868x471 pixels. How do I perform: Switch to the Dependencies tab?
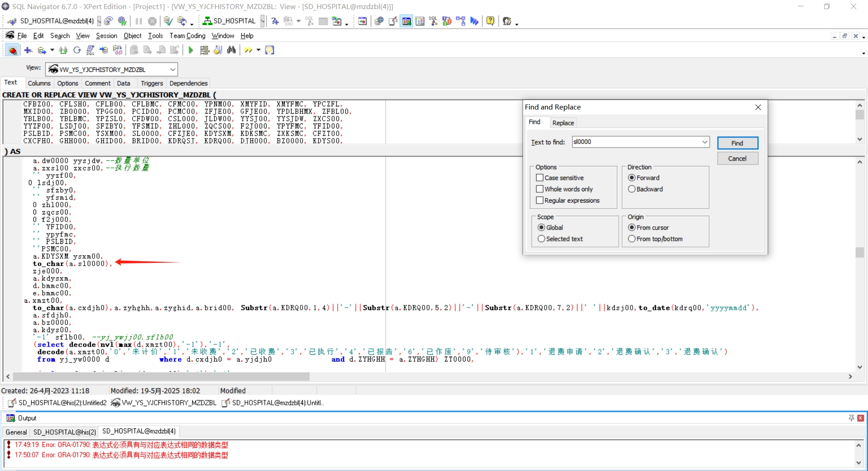(x=189, y=83)
